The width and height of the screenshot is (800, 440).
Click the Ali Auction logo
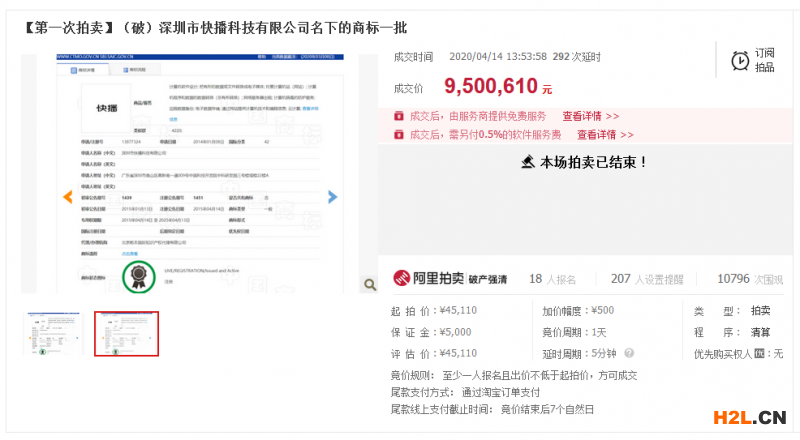(427, 278)
